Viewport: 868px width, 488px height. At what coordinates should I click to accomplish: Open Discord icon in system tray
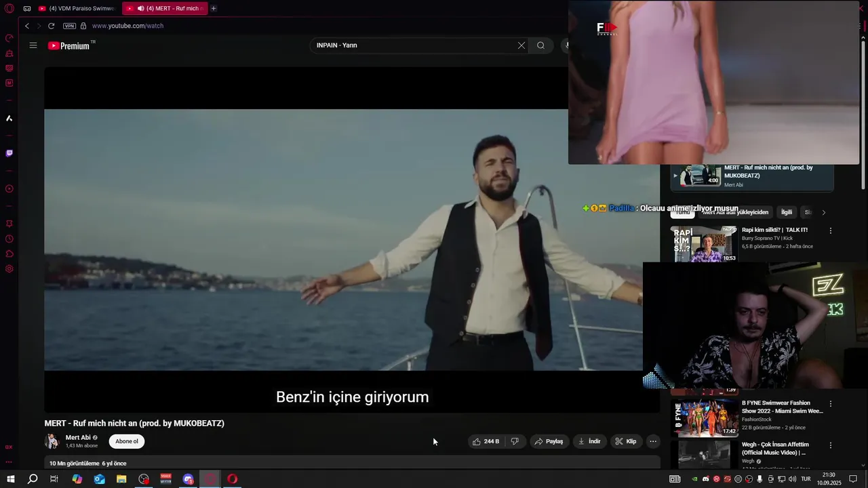tap(705, 479)
